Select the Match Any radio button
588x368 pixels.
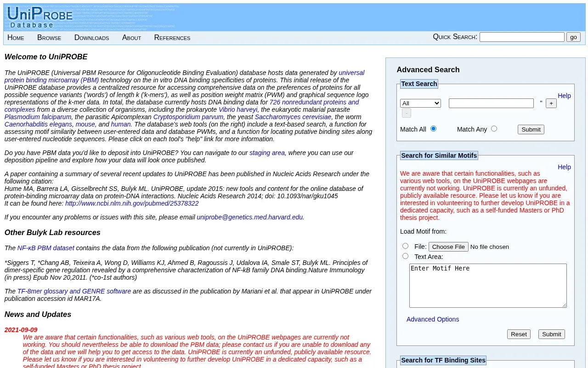click(x=494, y=129)
